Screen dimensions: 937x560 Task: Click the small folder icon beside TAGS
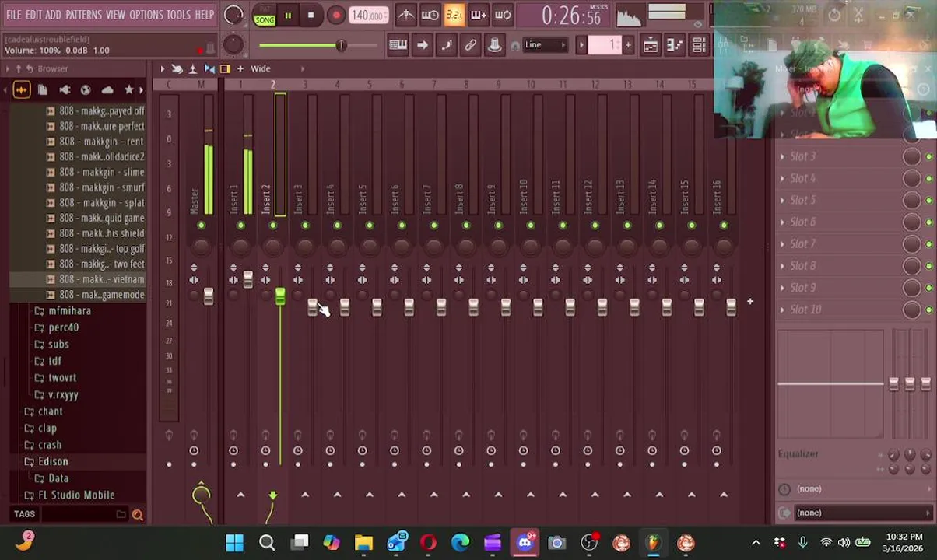[x=121, y=514]
